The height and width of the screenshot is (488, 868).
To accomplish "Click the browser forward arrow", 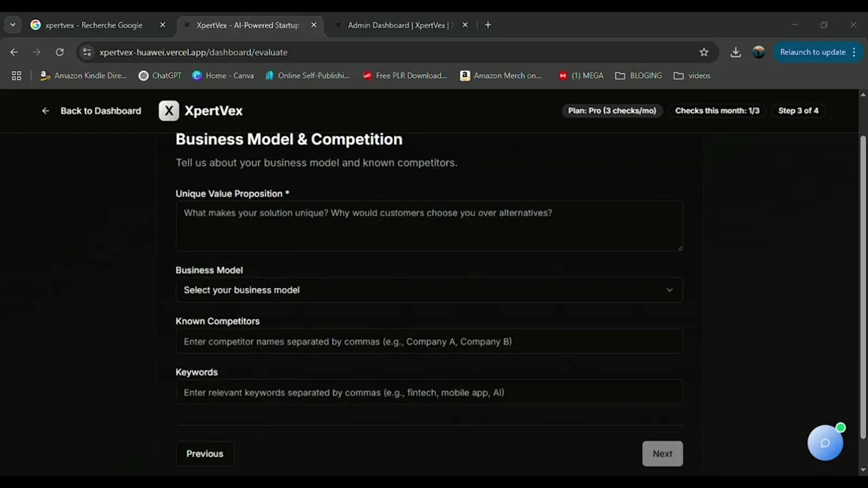I will point(37,52).
